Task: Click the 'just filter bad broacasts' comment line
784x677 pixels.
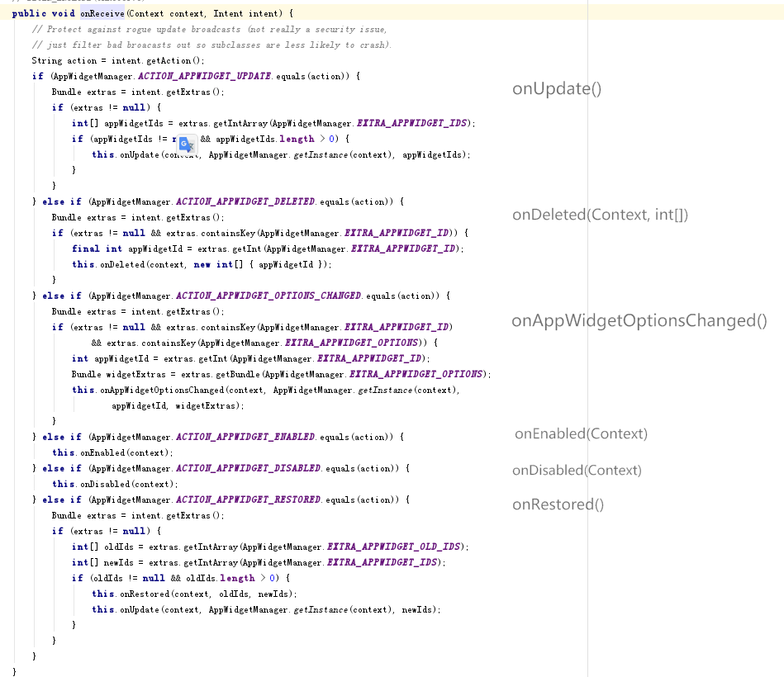Action: coord(211,45)
